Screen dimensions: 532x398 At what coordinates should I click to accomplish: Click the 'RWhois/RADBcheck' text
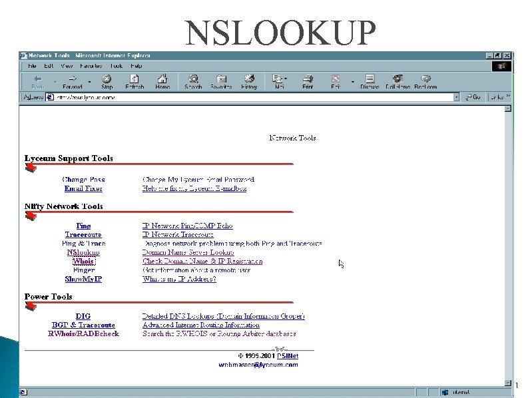click(83, 334)
